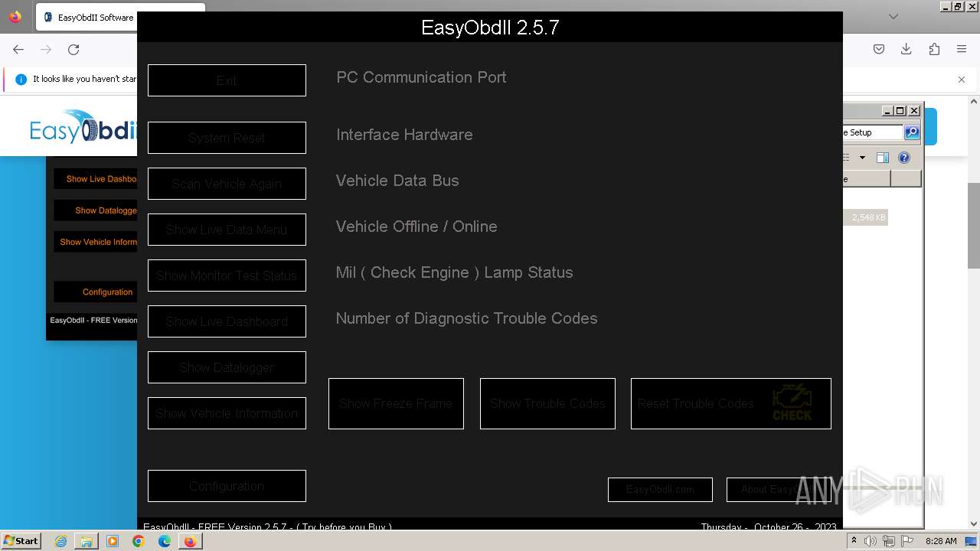Viewport: 980px width, 551px height.
Task: Click the help icon in Explorer window
Action: pos(904,158)
